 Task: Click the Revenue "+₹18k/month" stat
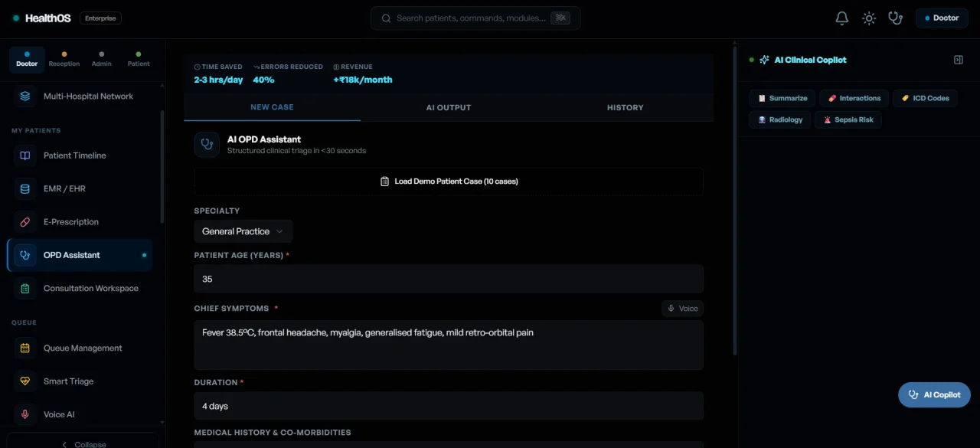(363, 80)
